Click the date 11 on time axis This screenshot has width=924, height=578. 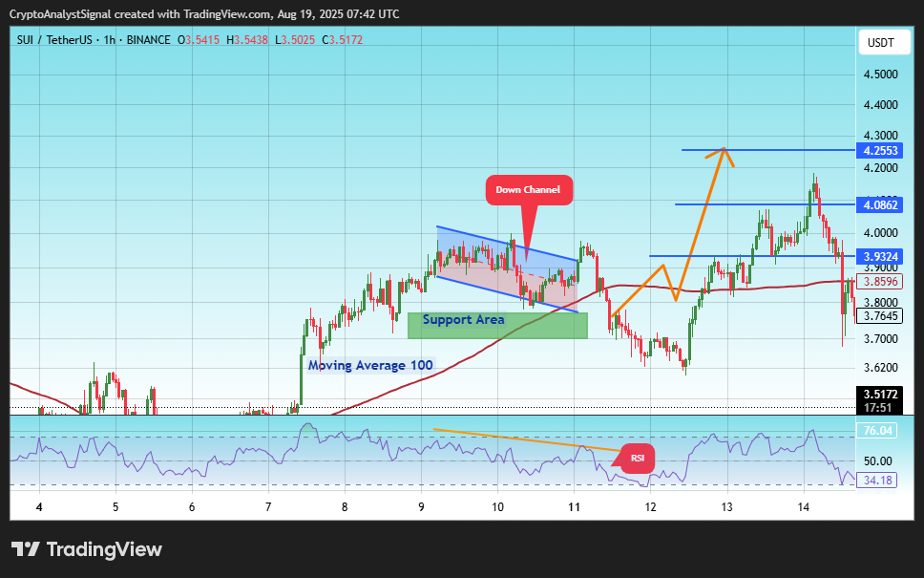point(574,506)
